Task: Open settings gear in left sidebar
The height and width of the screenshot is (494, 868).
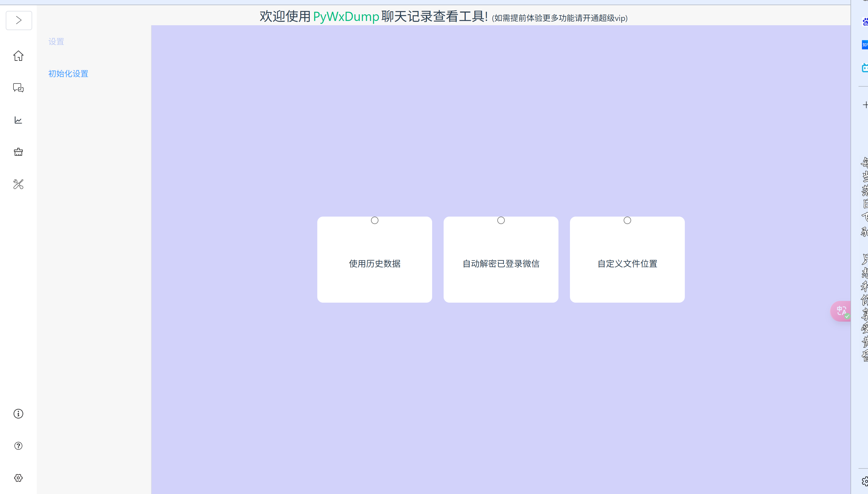Action: 18,478
